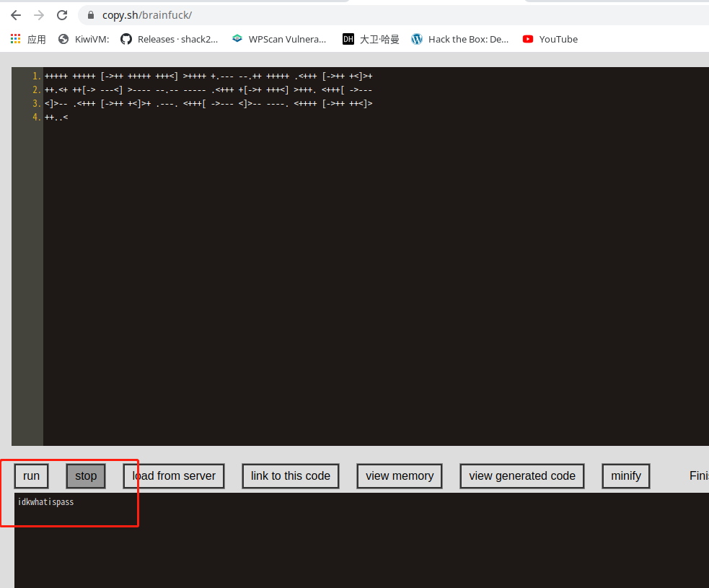
Task: Get a link to this code
Action: click(x=291, y=476)
